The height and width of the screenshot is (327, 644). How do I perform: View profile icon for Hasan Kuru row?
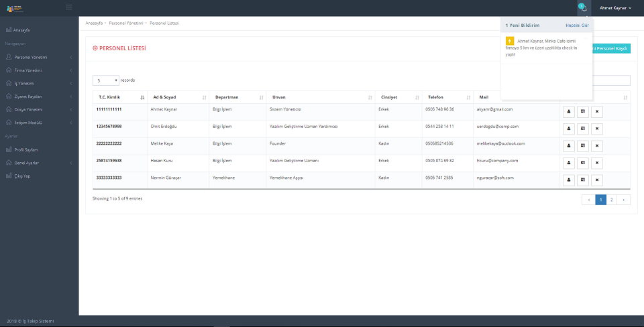pyautogui.click(x=568, y=163)
